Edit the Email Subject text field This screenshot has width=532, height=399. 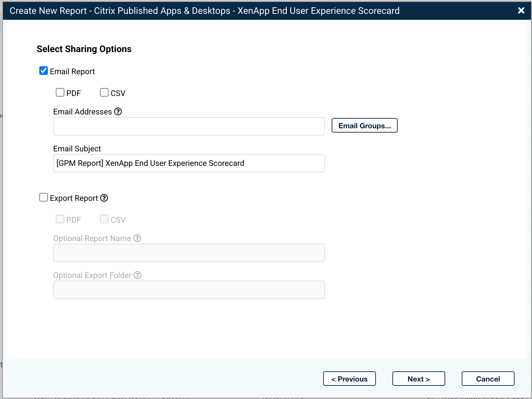pyautogui.click(x=189, y=163)
